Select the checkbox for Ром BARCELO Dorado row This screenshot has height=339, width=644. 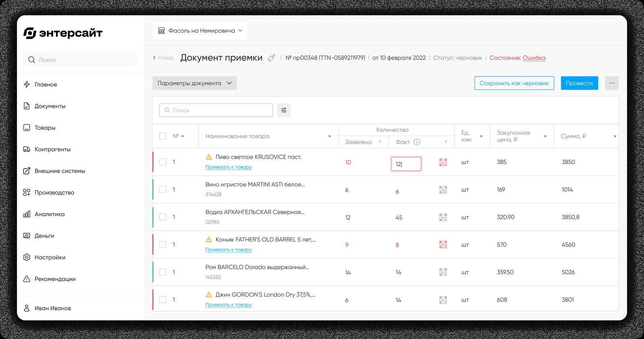pos(163,272)
